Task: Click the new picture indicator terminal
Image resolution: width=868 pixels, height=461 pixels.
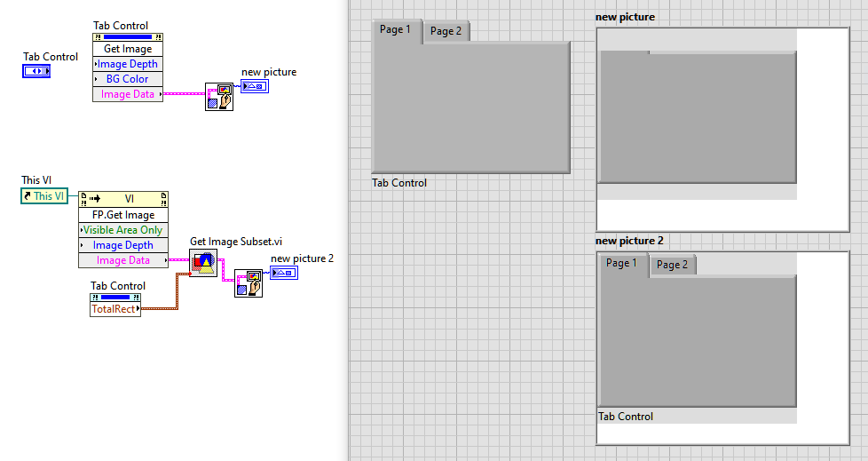Action: click(255, 86)
